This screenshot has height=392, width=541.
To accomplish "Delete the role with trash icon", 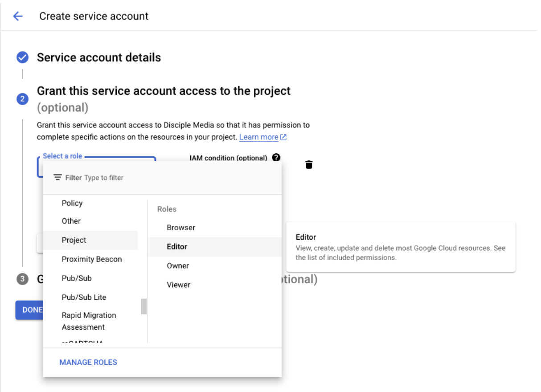I will (x=309, y=165).
